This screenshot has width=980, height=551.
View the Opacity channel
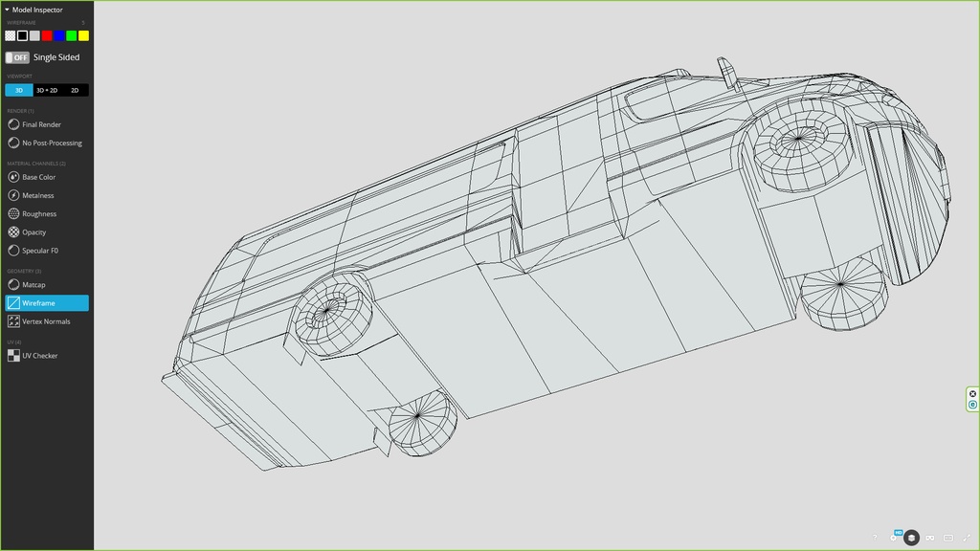[x=33, y=231]
